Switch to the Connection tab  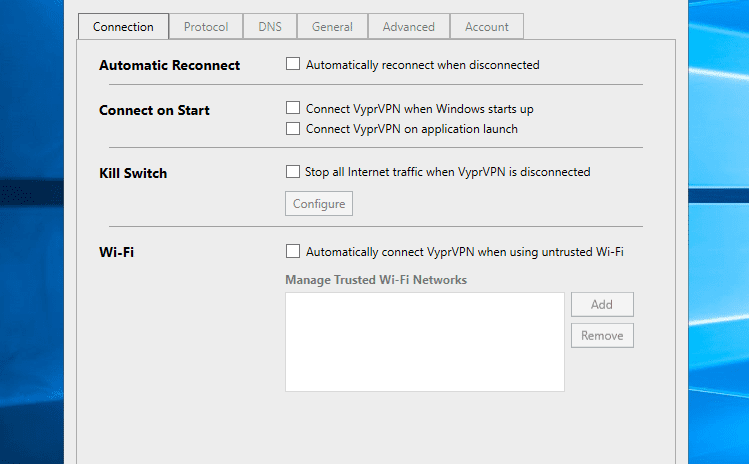point(123,27)
